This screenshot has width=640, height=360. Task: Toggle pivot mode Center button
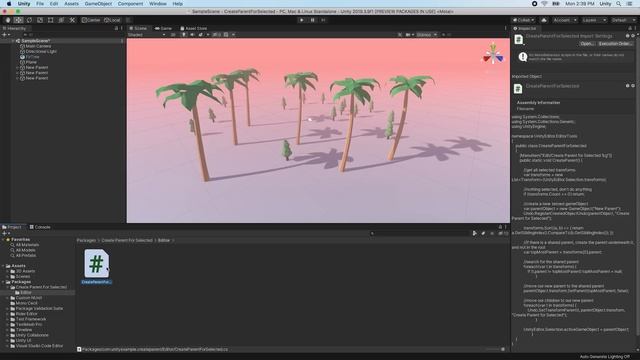point(91,20)
